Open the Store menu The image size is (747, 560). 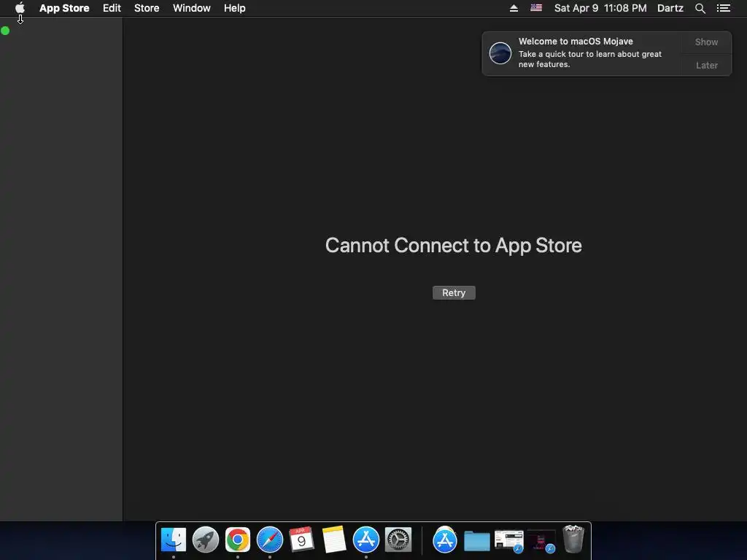[x=147, y=8]
